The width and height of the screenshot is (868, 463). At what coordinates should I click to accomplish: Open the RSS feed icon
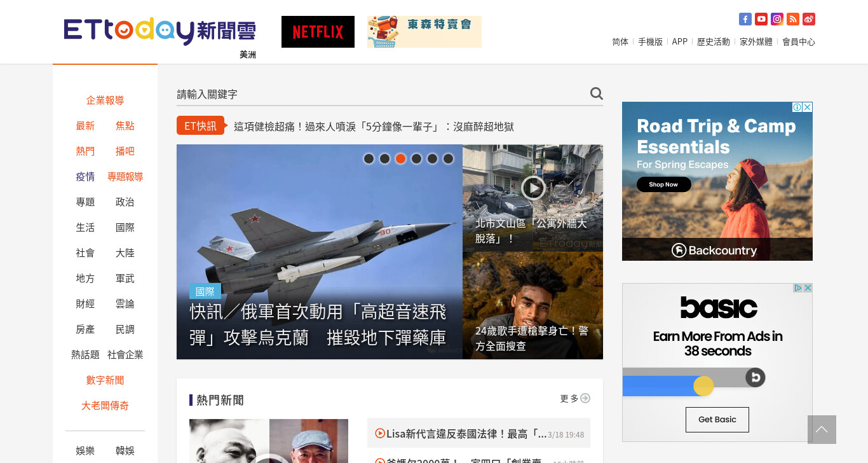(793, 19)
